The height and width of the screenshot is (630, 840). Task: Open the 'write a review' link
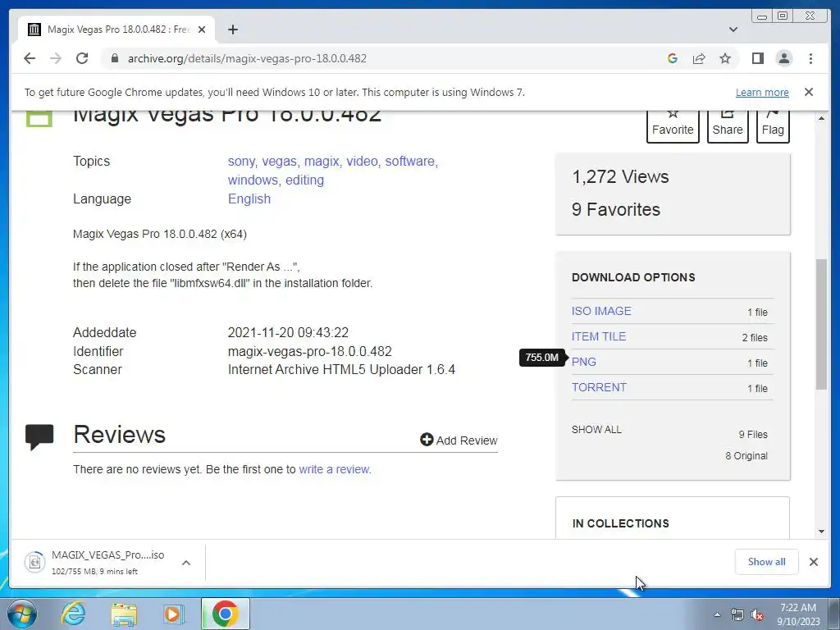coord(334,469)
